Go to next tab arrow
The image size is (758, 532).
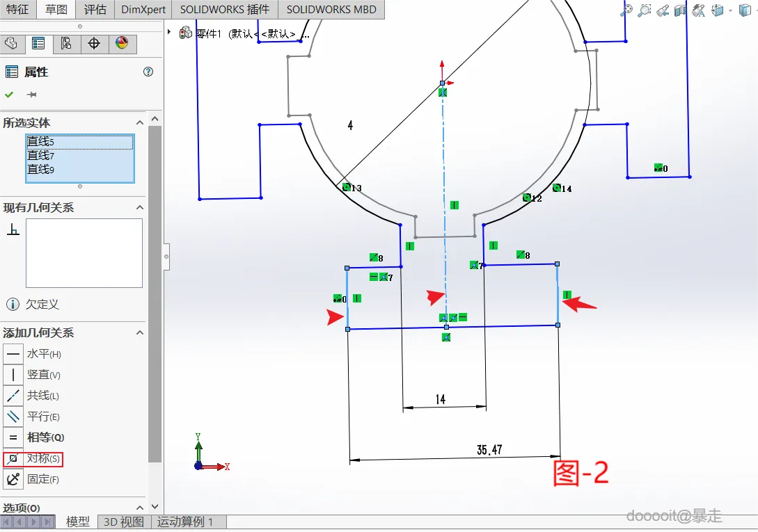(33, 522)
